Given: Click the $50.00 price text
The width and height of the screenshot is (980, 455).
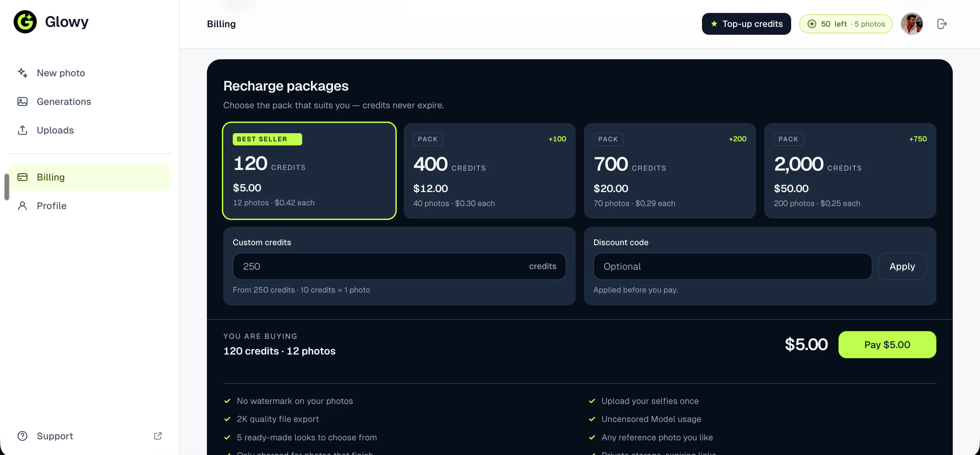Looking at the screenshot, I should pyautogui.click(x=791, y=188).
